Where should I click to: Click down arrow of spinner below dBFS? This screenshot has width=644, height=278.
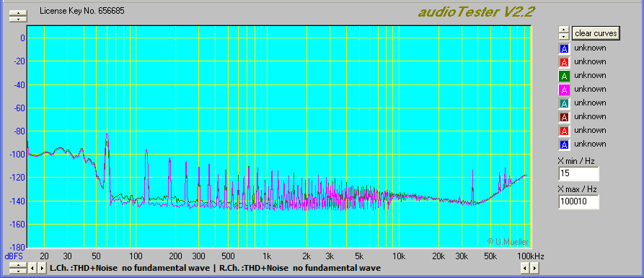coord(18,271)
